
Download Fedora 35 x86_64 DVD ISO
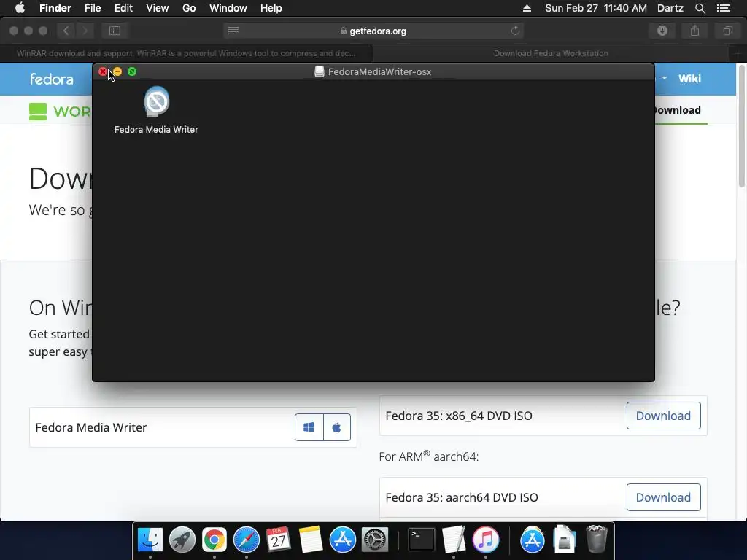pos(663,416)
